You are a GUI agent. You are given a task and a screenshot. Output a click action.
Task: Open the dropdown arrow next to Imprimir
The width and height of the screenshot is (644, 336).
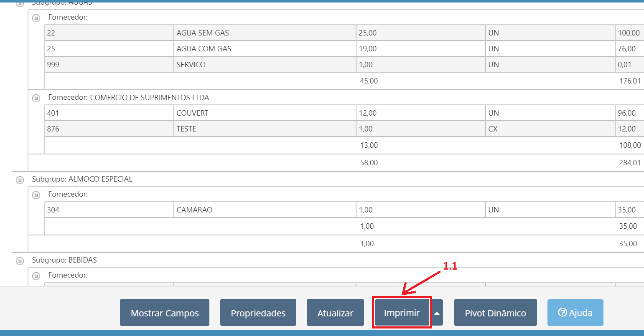coord(437,313)
